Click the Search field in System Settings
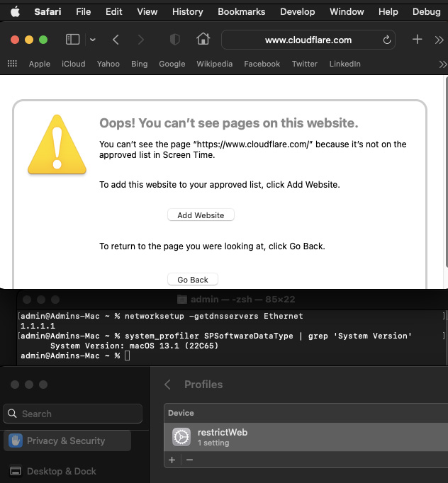448x483 pixels. (73, 414)
